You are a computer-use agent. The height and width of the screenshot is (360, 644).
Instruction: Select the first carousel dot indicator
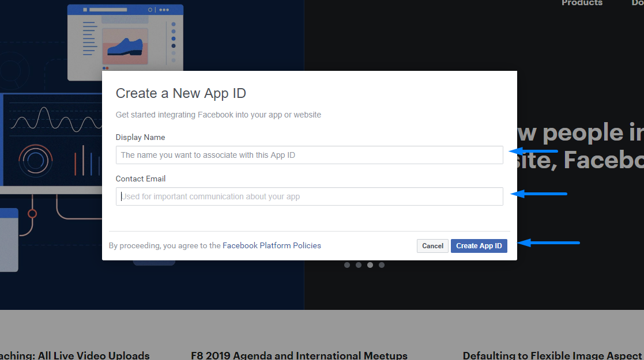(x=347, y=265)
